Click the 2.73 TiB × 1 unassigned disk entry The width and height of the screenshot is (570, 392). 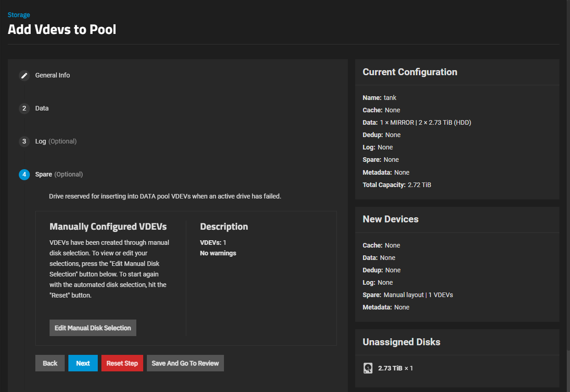395,368
